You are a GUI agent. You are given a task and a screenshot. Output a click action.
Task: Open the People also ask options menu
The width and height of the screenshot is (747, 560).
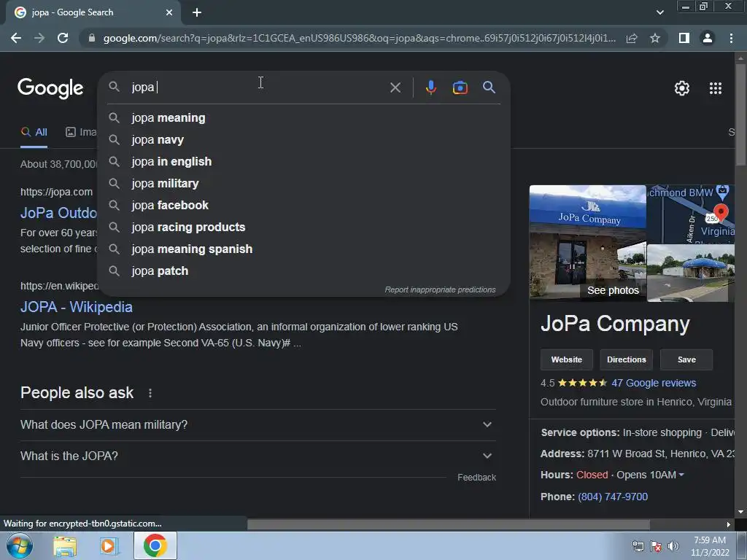click(x=150, y=393)
